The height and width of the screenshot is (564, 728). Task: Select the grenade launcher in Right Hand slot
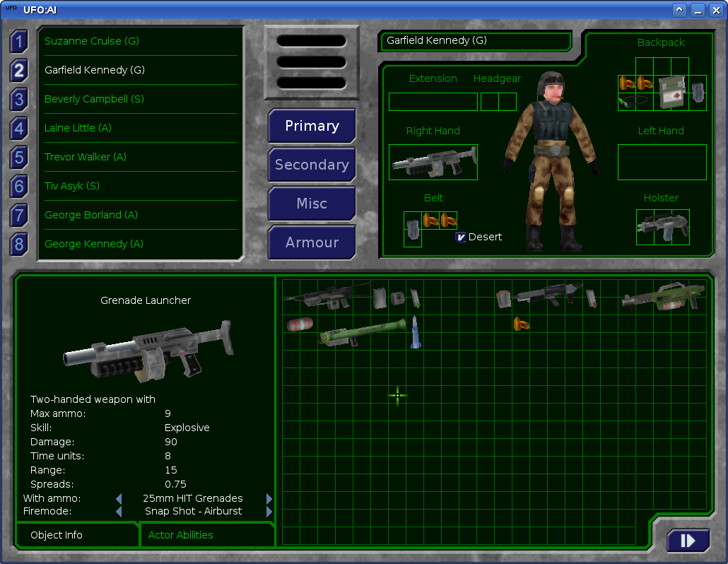pos(433,162)
